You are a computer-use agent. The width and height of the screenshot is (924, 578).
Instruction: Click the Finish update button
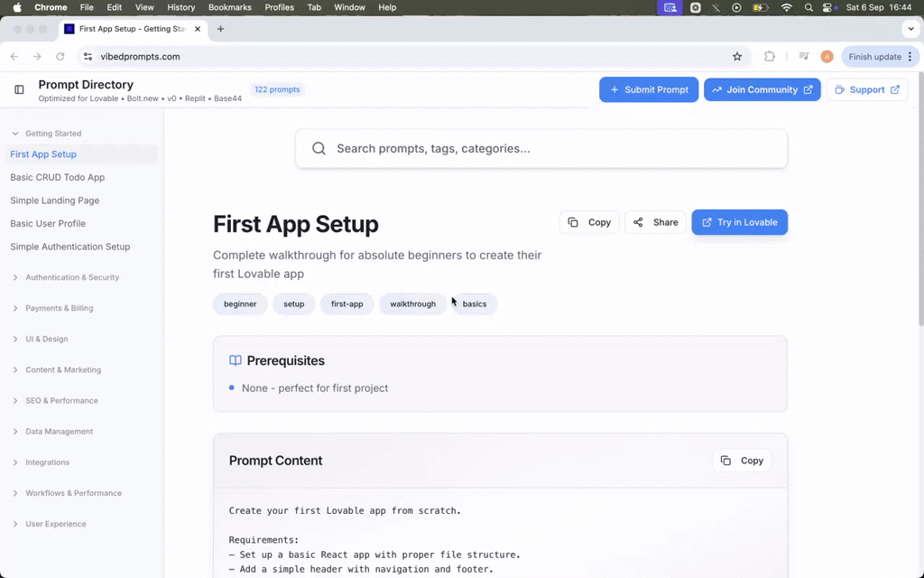(x=874, y=57)
